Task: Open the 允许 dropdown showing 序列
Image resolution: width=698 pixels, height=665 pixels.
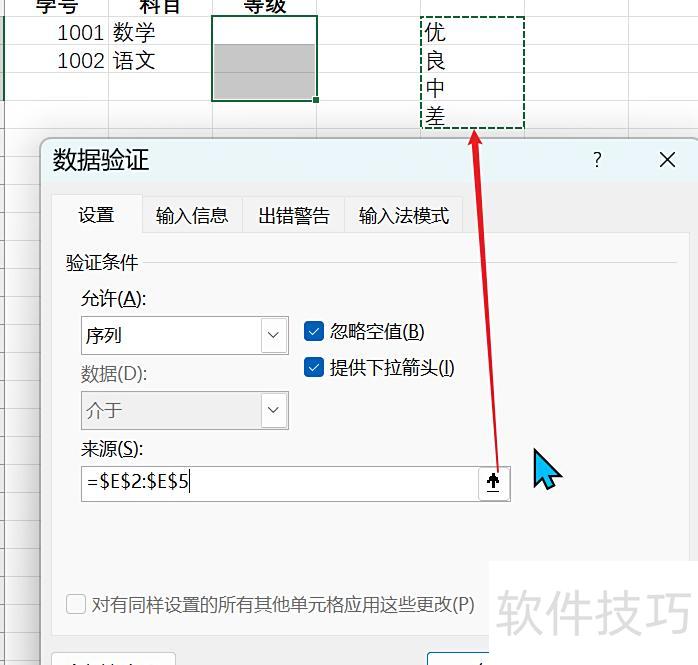Action: [x=185, y=336]
